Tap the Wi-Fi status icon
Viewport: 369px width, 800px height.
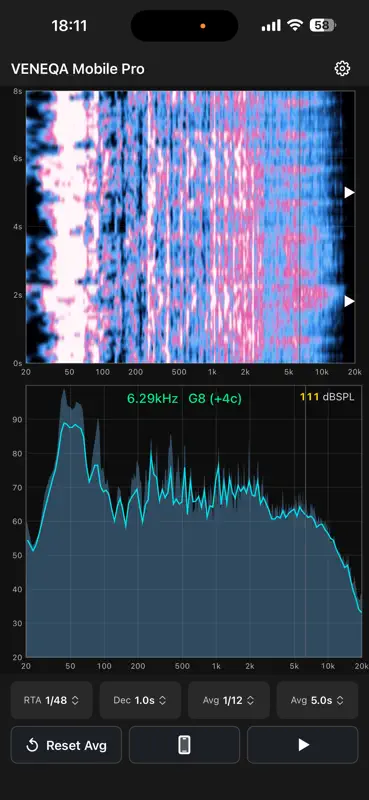click(295, 26)
